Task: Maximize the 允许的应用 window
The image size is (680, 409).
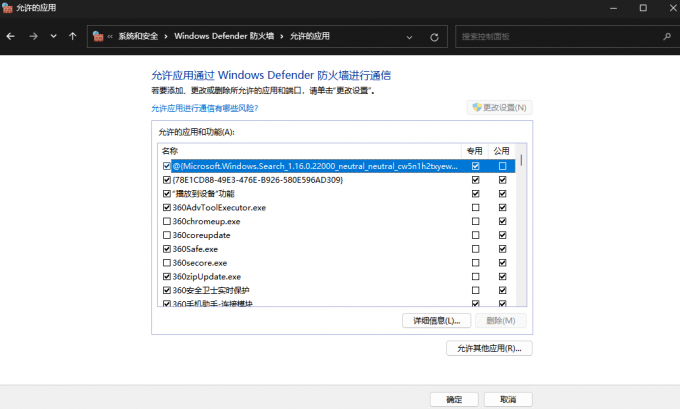Action: [x=643, y=8]
